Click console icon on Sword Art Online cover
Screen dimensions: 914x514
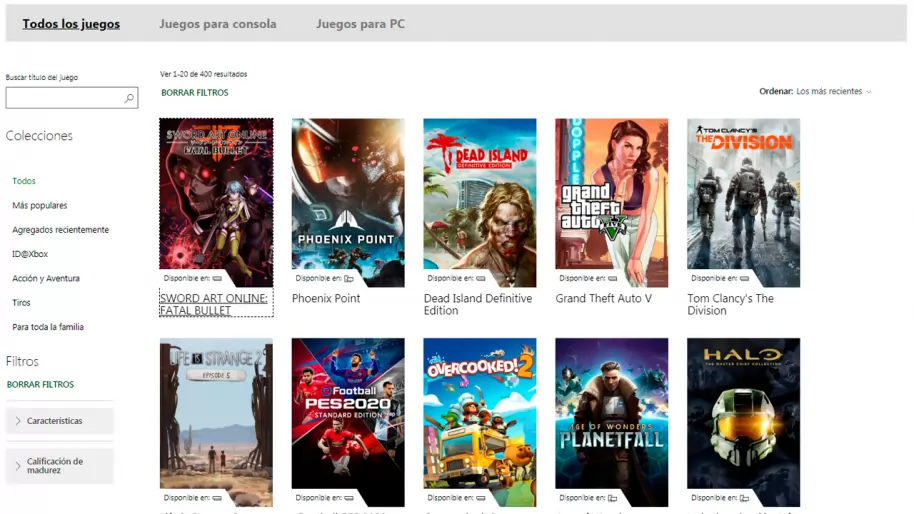click(x=217, y=279)
